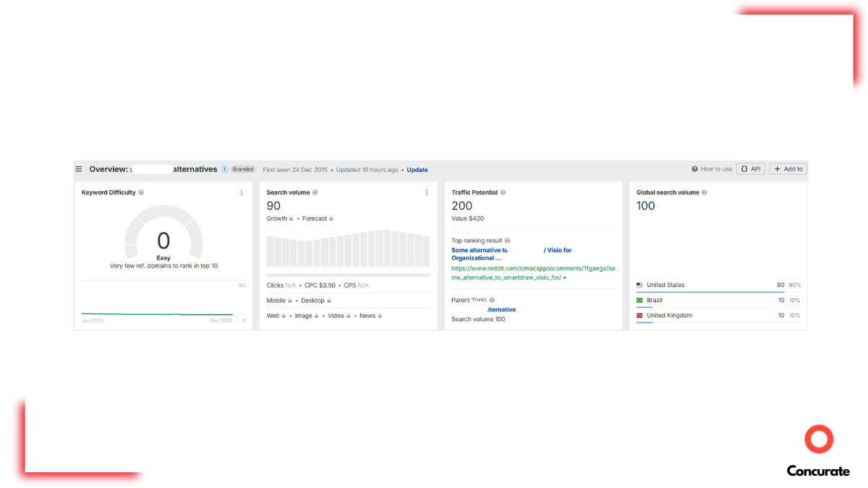Click the Add to button
Viewport: 868px width, 488px height.
point(788,169)
